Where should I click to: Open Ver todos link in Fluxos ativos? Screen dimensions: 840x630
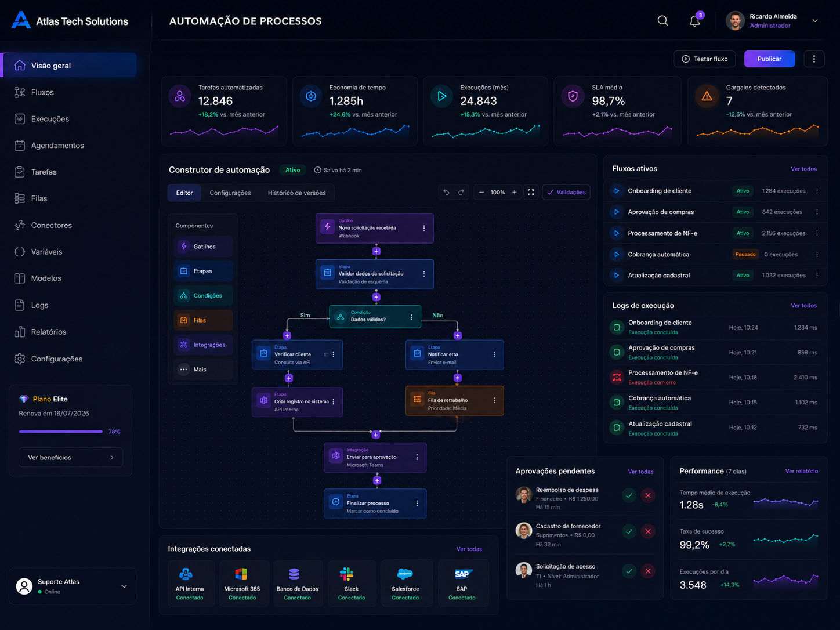803,169
